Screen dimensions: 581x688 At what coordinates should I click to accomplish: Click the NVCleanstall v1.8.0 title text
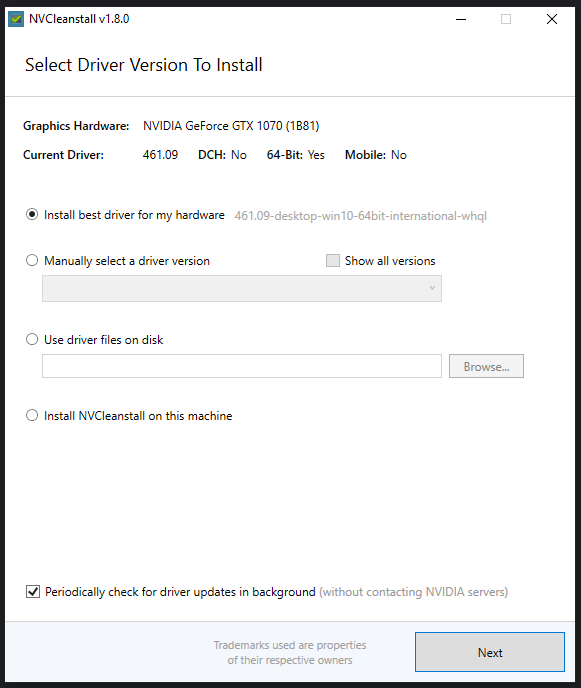pyautogui.click(x=79, y=19)
